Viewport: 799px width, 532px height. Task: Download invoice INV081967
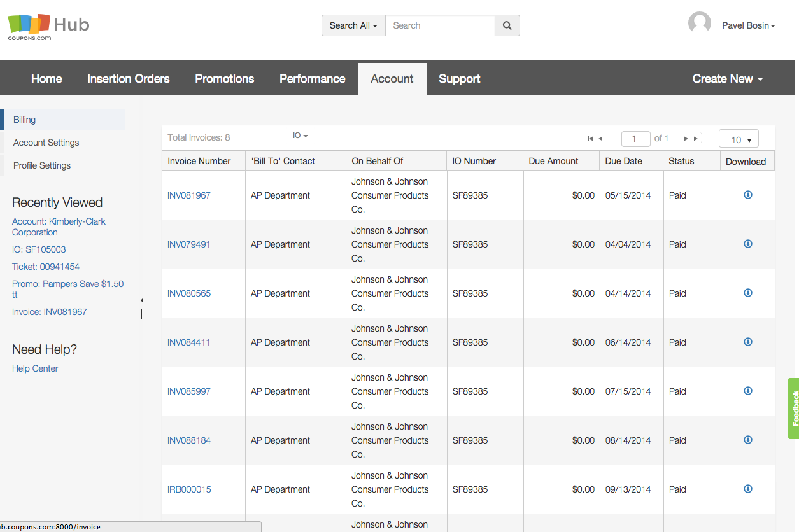point(748,195)
